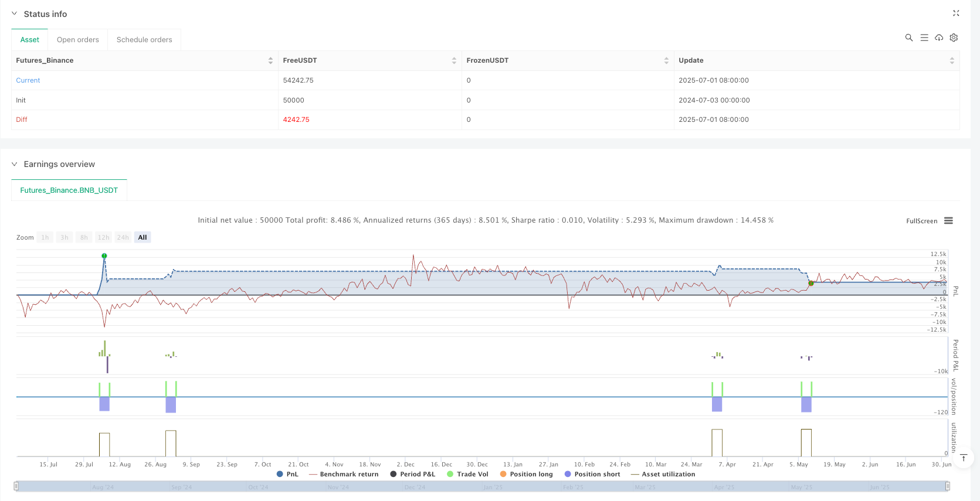Screen dimensions: 980x501
Task: Click the FullScreen chart button
Action: 921,221
